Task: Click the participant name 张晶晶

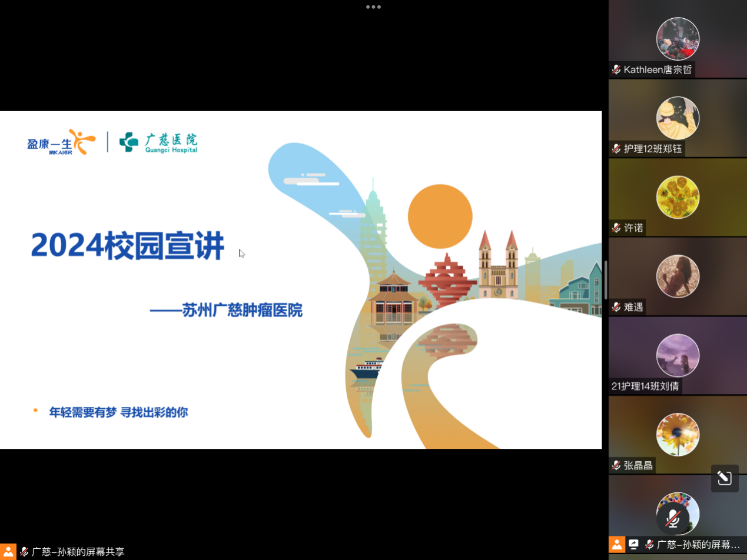Action: pos(638,465)
